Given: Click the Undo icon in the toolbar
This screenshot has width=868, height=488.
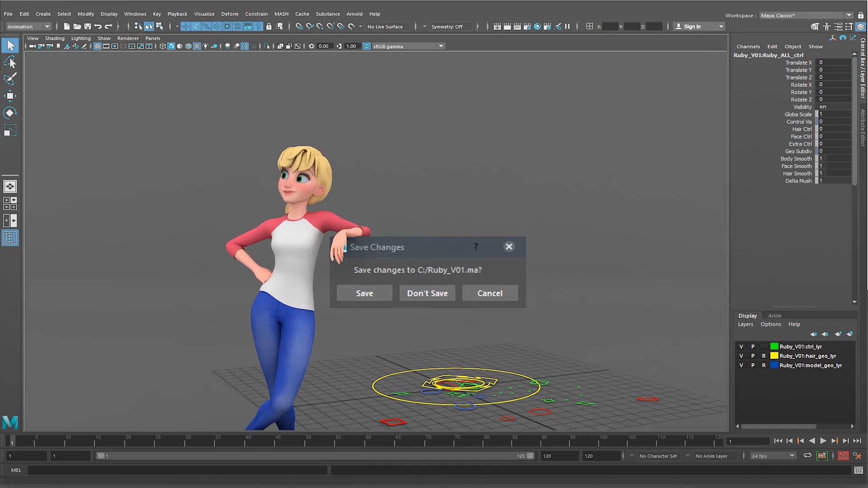Looking at the screenshot, I should point(98,27).
